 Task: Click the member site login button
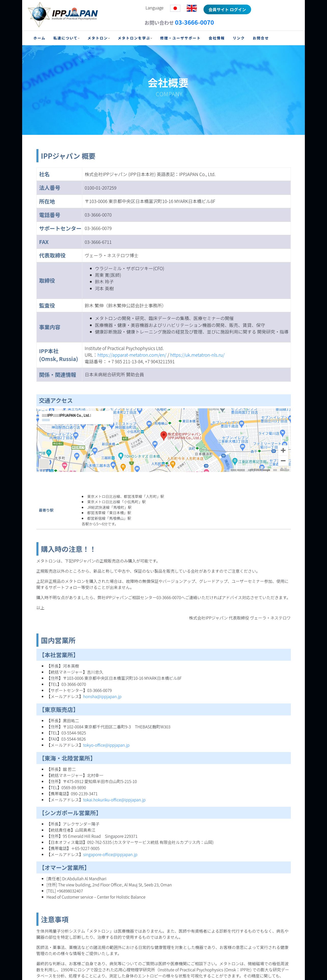tap(227, 9)
